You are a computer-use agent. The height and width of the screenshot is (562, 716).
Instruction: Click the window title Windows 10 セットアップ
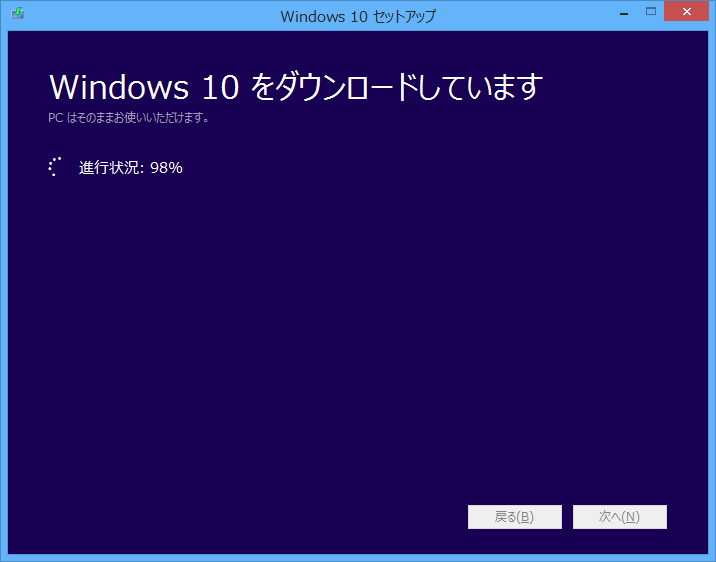(x=358, y=16)
